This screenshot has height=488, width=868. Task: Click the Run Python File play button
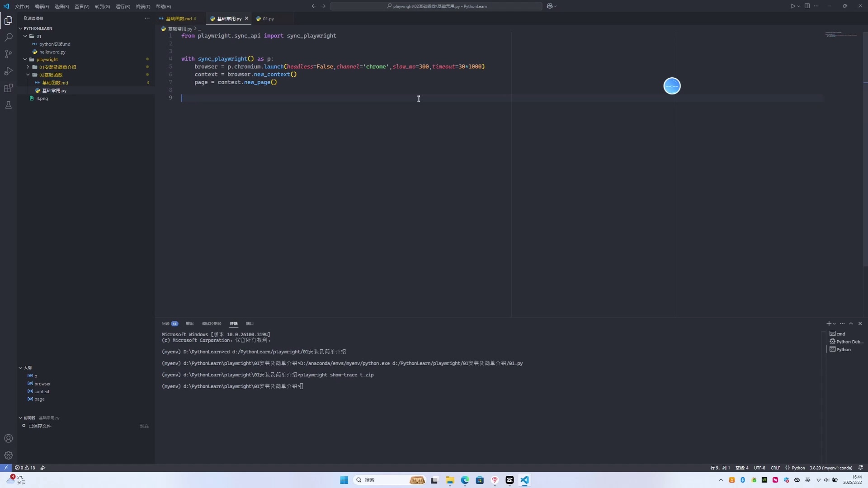point(793,6)
